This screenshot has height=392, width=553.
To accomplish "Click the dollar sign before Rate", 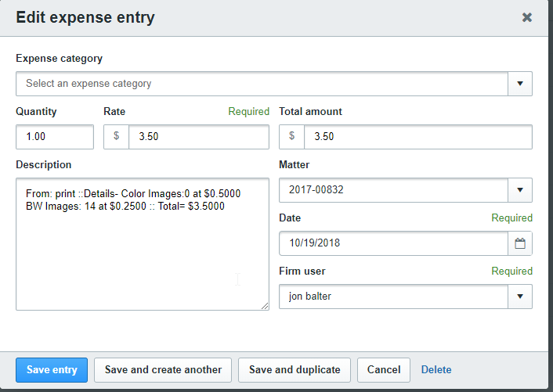I will pos(117,137).
